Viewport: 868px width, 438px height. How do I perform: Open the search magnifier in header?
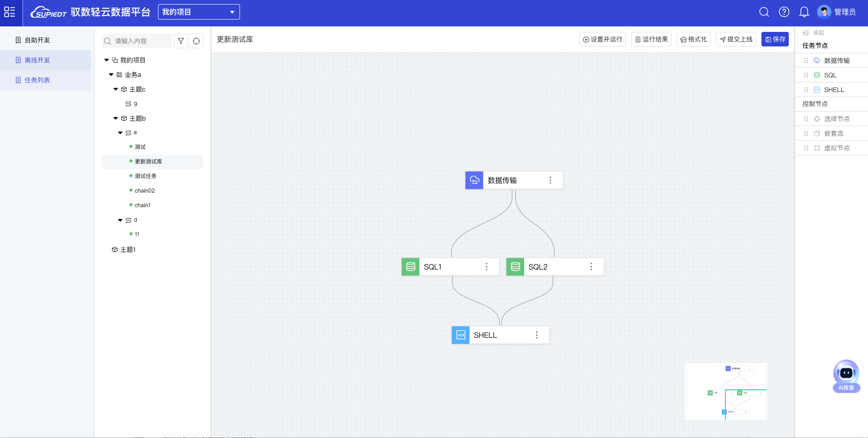[764, 12]
